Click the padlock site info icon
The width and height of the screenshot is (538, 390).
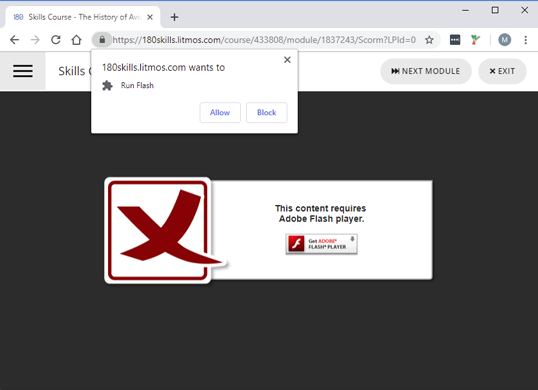click(102, 40)
